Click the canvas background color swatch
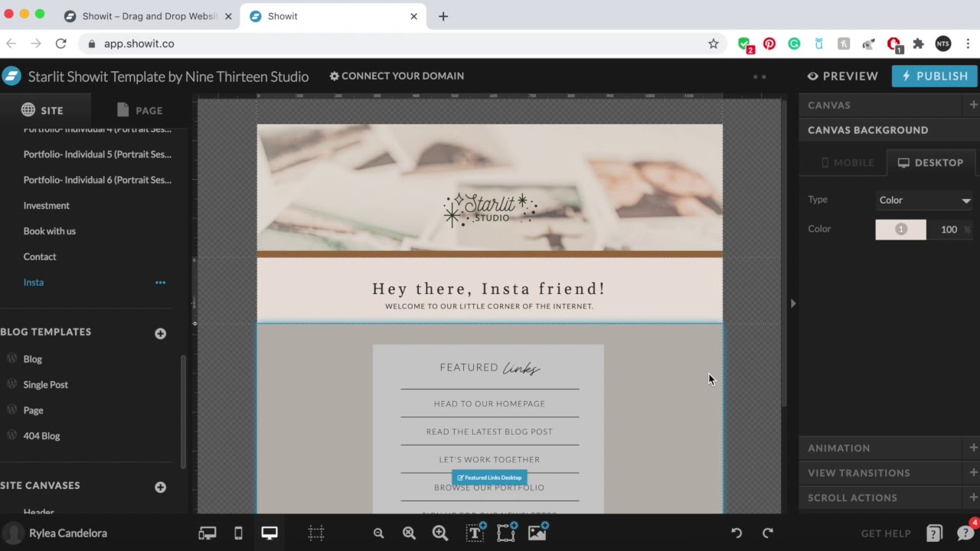The height and width of the screenshot is (551, 980). click(x=900, y=229)
